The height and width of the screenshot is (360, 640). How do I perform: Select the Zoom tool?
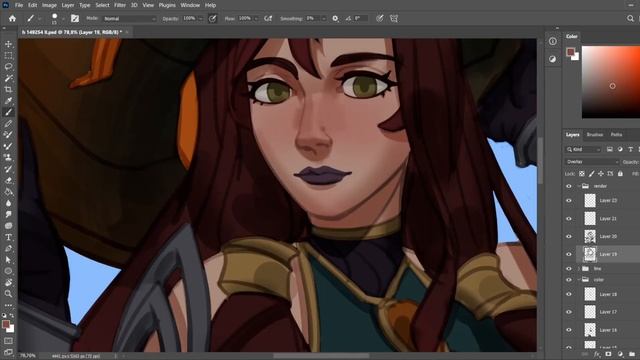tap(8, 293)
